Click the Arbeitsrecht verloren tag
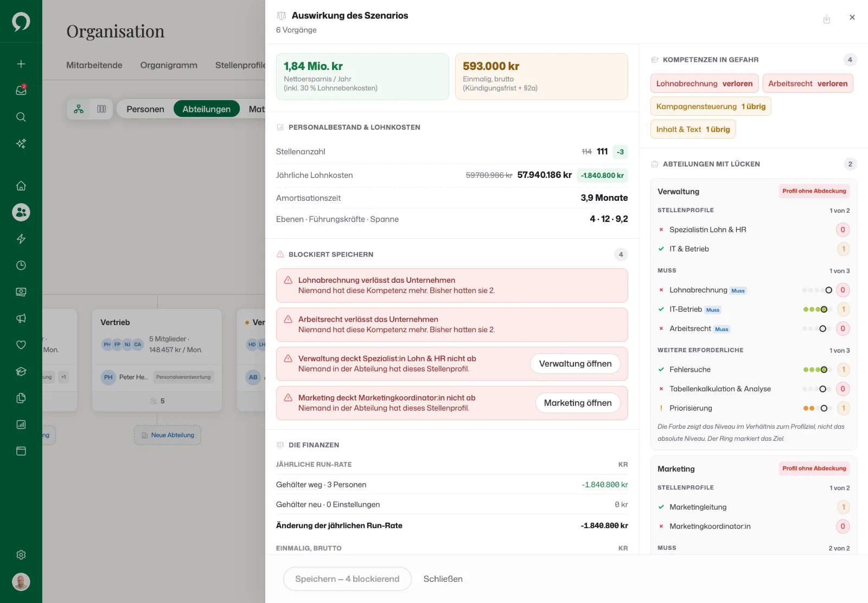 pos(808,84)
